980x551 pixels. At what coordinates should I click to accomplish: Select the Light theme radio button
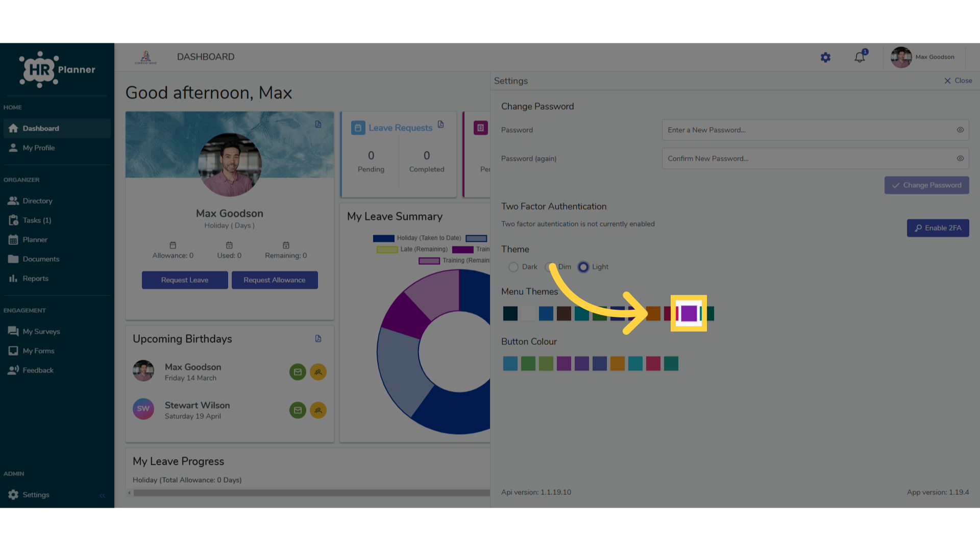tap(583, 267)
